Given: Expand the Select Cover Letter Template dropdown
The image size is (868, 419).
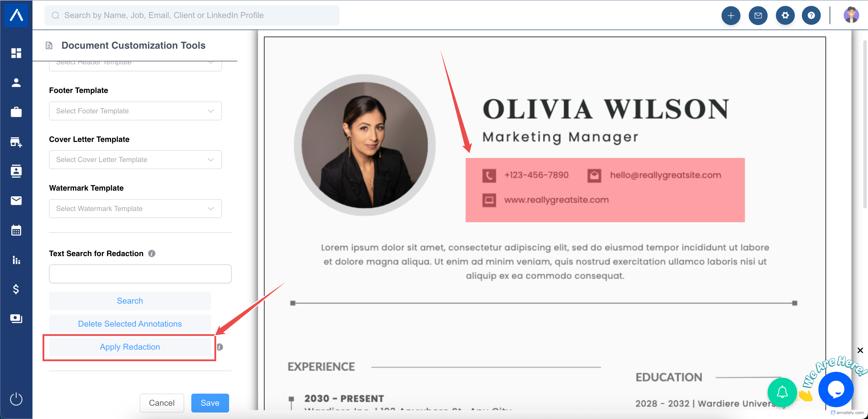Looking at the screenshot, I should 135,160.
